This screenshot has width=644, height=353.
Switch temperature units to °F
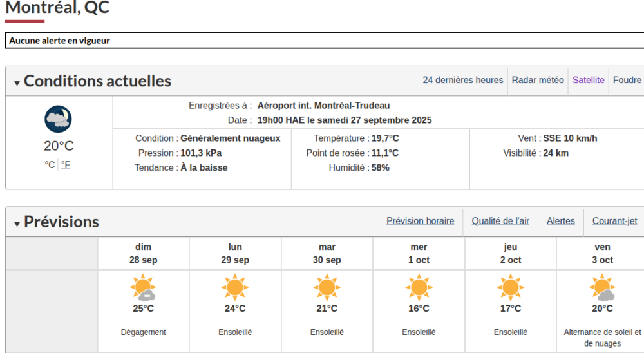66,165
